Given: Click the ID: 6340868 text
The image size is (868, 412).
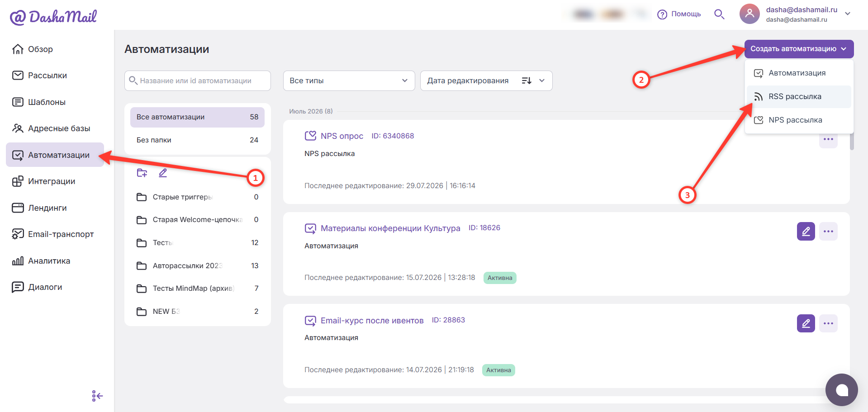Looking at the screenshot, I should (x=393, y=136).
